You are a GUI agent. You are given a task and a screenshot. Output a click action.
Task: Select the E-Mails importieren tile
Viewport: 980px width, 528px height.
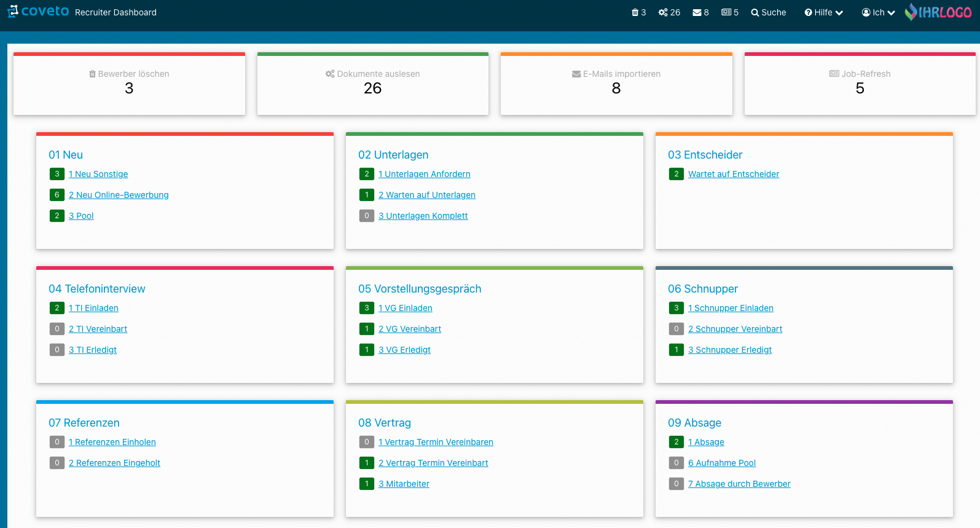click(x=616, y=84)
